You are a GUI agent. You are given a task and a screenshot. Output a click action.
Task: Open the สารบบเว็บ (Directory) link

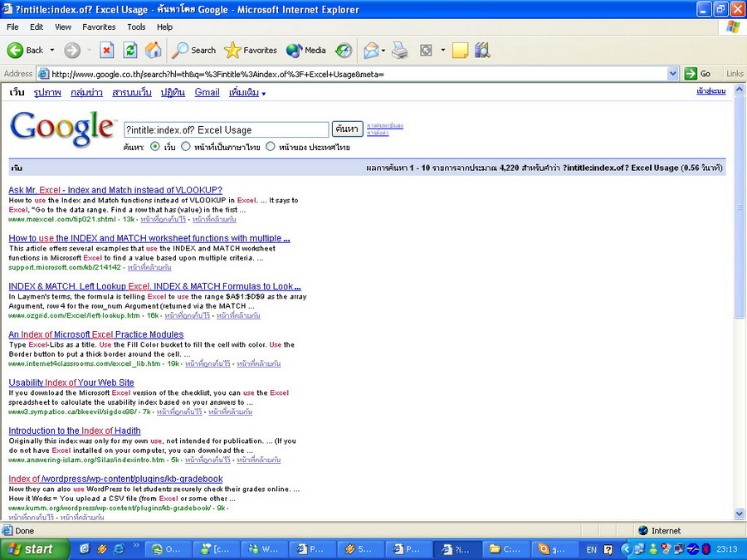pos(131,92)
